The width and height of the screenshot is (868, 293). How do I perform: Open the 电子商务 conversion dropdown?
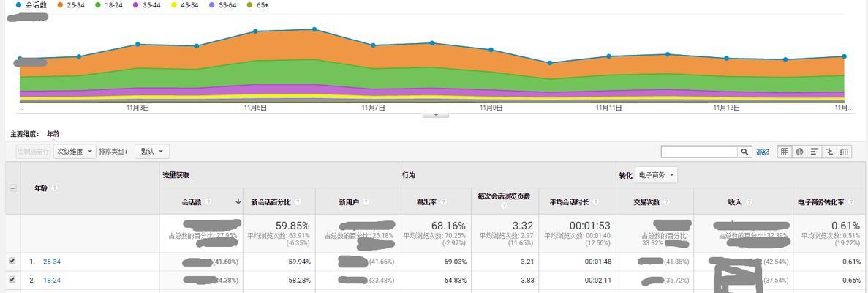656,175
